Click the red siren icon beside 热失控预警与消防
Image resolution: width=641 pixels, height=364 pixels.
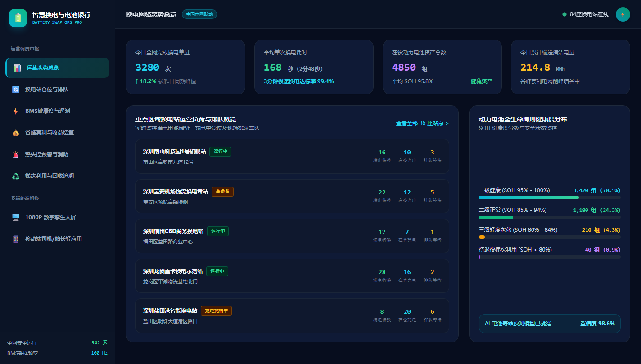(16, 154)
